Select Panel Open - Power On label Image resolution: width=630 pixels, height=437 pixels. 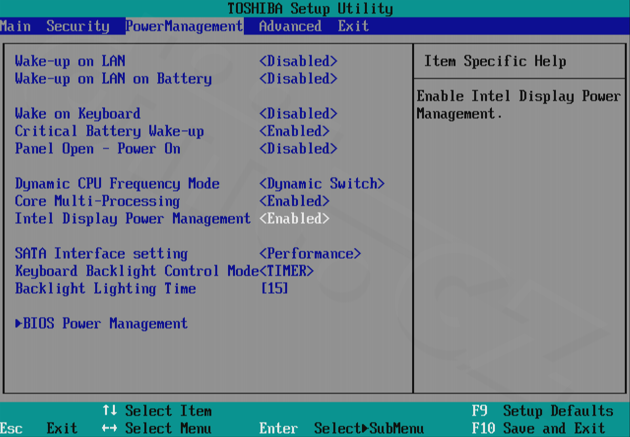(x=98, y=149)
